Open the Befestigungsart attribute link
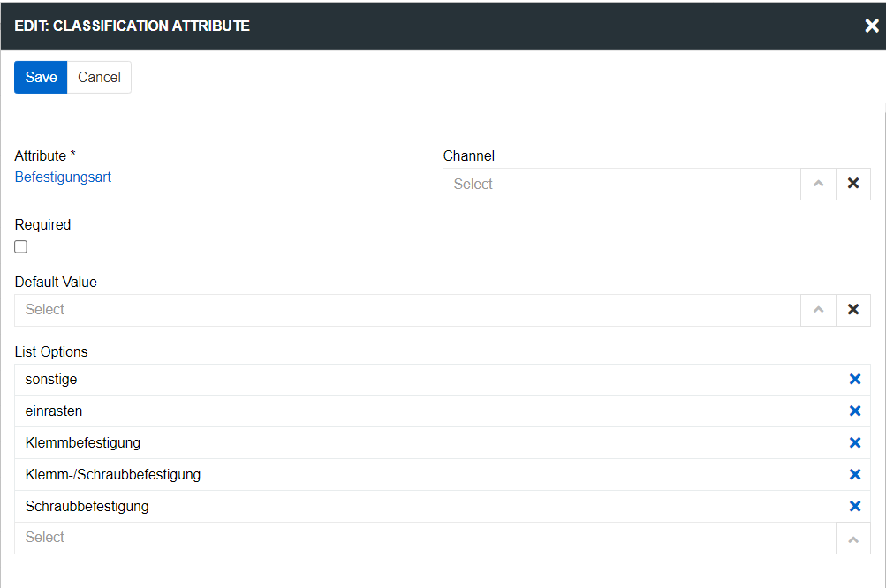Image resolution: width=886 pixels, height=588 pixels. click(63, 177)
